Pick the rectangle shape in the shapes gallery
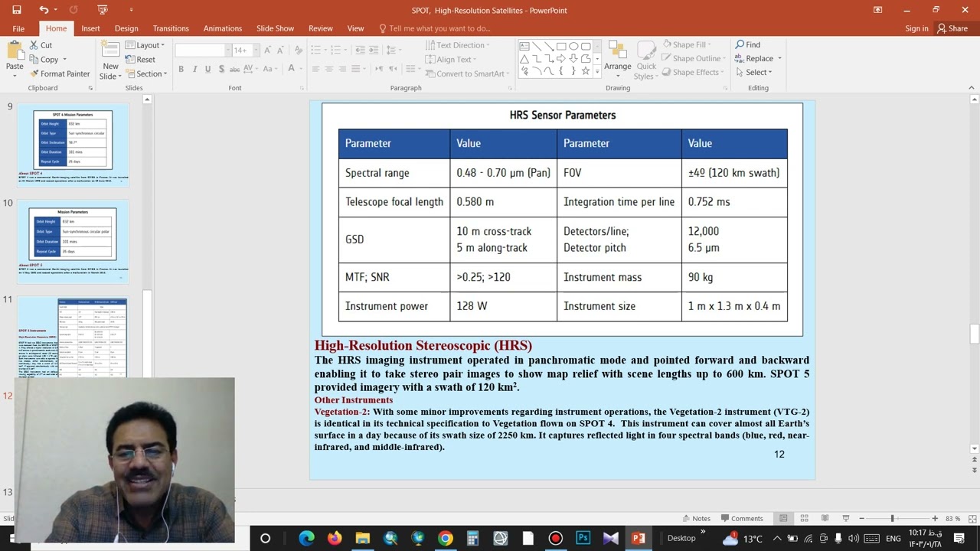This screenshot has height=551, width=980. (x=561, y=46)
